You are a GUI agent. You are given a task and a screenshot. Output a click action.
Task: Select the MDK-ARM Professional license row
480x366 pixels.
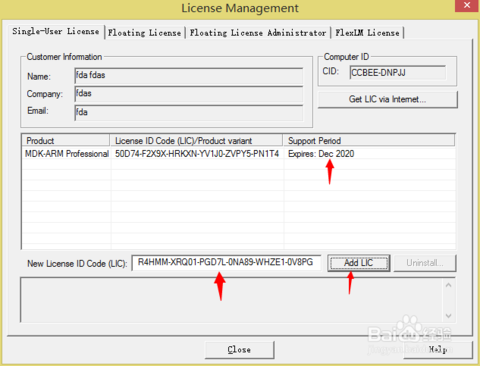pos(238,154)
